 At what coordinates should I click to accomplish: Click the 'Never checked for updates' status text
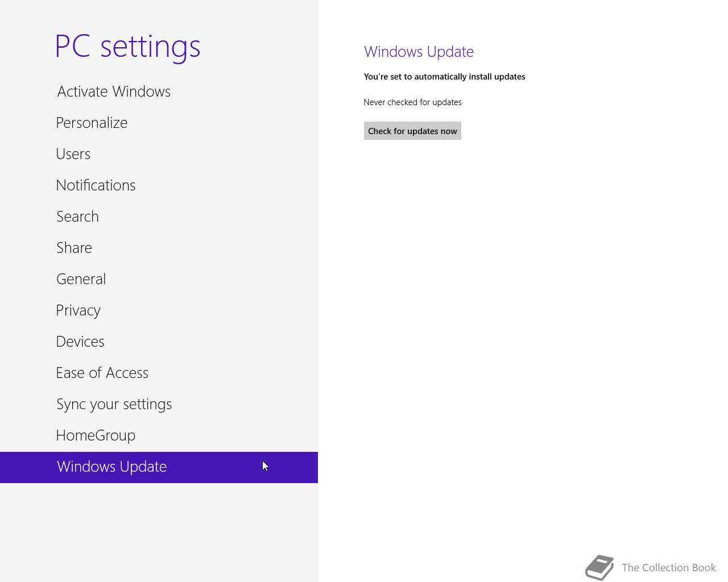coord(412,102)
